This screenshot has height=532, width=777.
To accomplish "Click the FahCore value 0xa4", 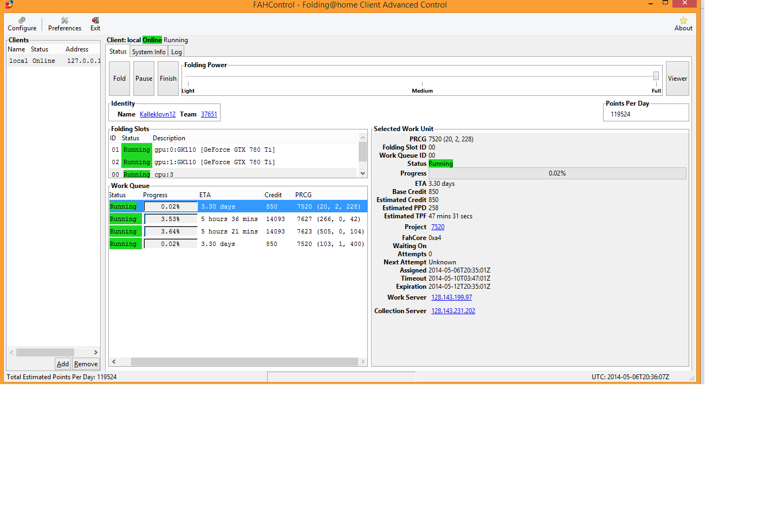I will click(435, 238).
